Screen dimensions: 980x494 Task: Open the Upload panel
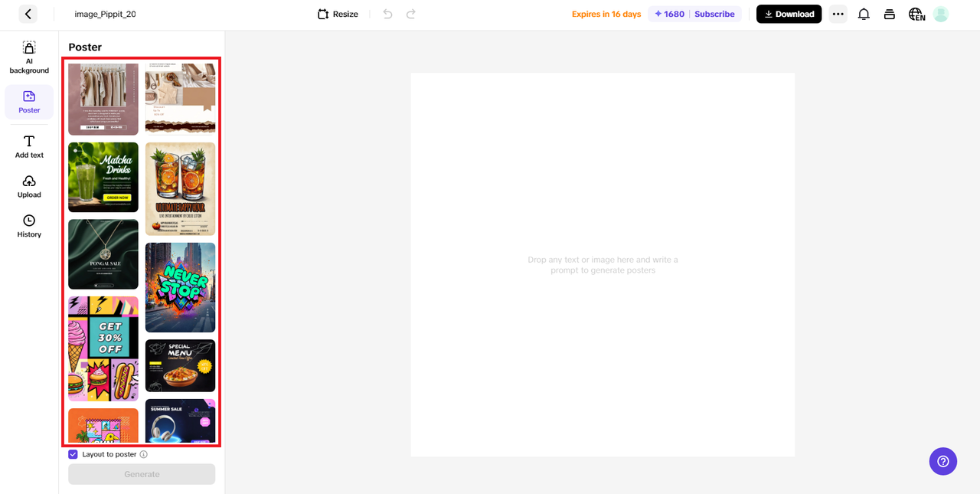(28, 185)
